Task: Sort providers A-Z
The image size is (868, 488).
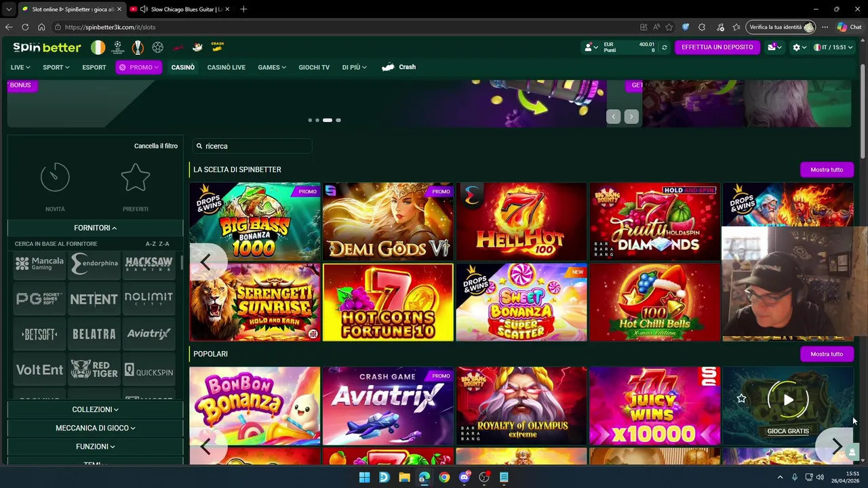Action: pos(151,244)
